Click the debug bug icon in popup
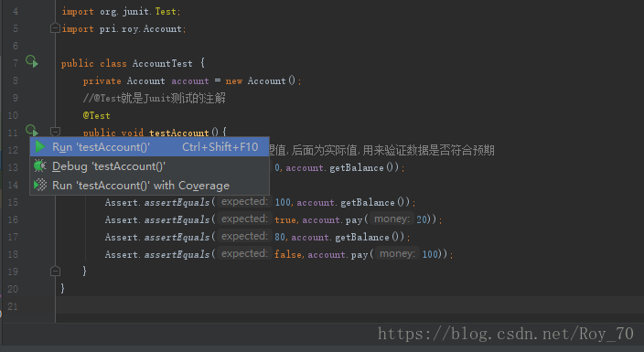644x352 pixels. [40, 165]
